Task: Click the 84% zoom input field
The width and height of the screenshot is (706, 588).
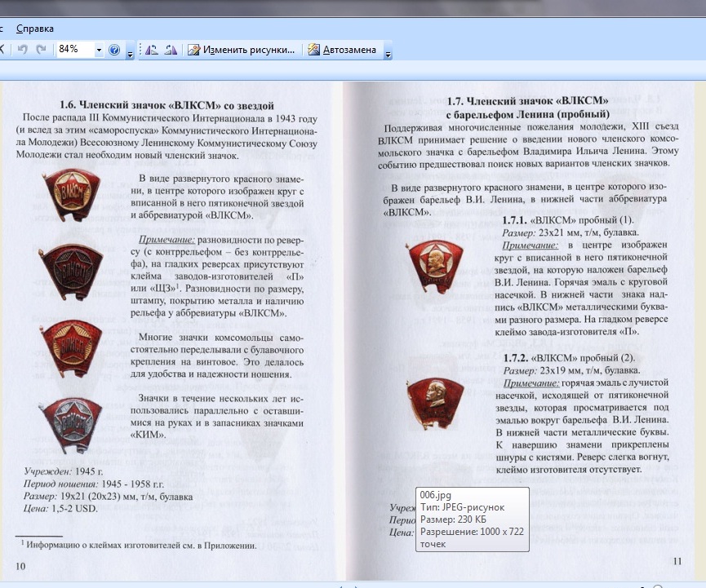Action: (x=73, y=50)
